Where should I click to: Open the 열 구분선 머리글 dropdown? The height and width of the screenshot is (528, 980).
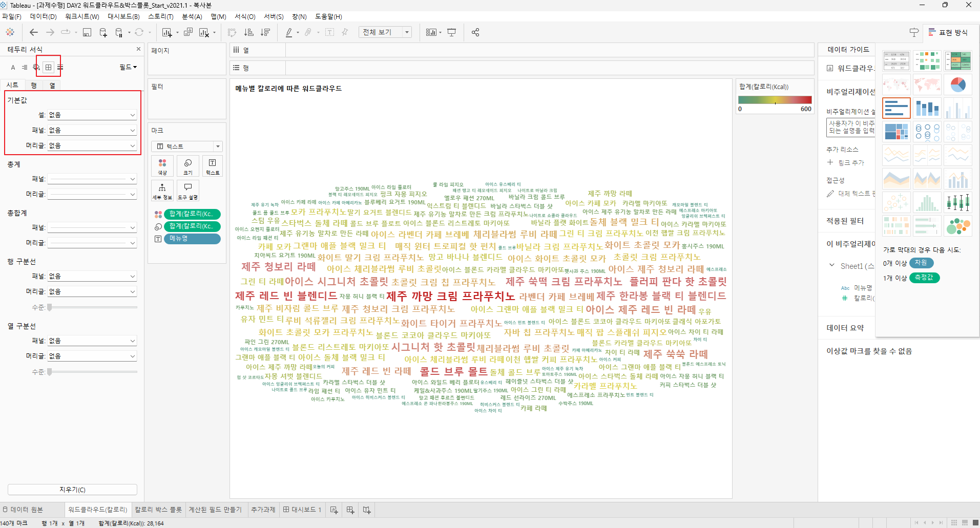tap(92, 356)
